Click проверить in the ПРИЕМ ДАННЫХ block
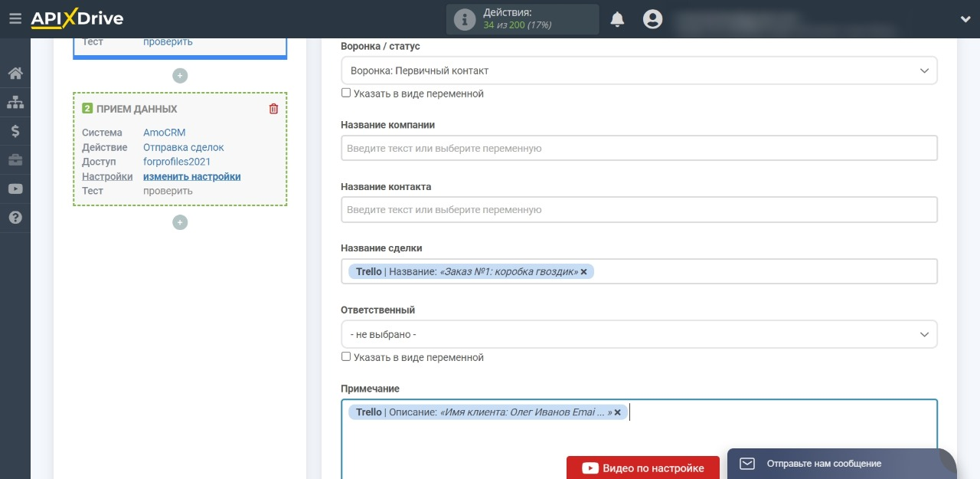Image resolution: width=980 pixels, height=479 pixels. (168, 191)
